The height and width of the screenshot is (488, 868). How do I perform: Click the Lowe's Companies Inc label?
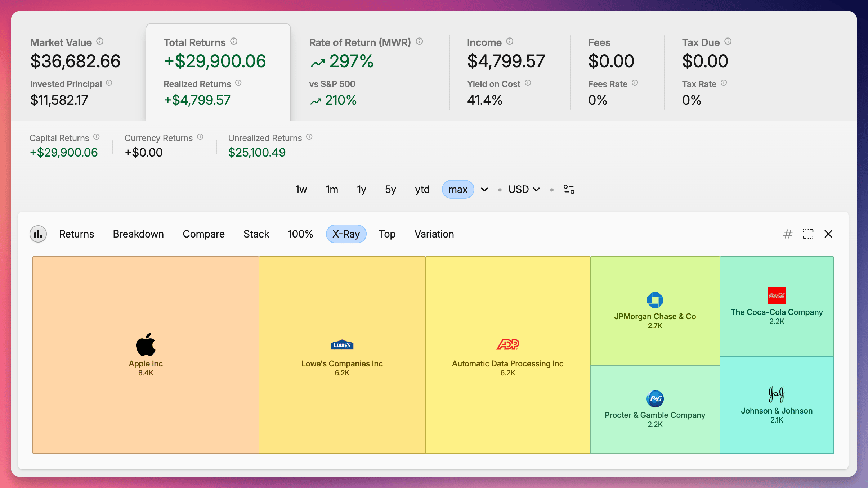(x=342, y=364)
